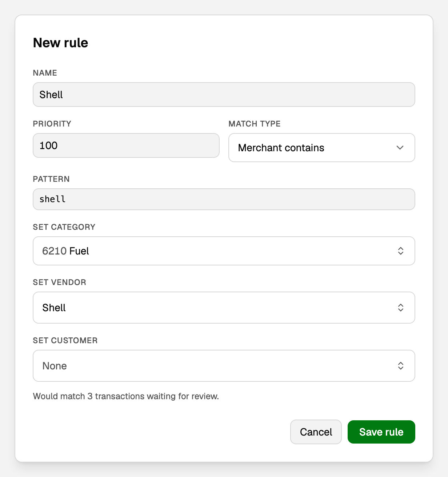Viewport: 448px width, 477px height.
Task: Cancel the new rule dialog
Action: pyautogui.click(x=316, y=432)
